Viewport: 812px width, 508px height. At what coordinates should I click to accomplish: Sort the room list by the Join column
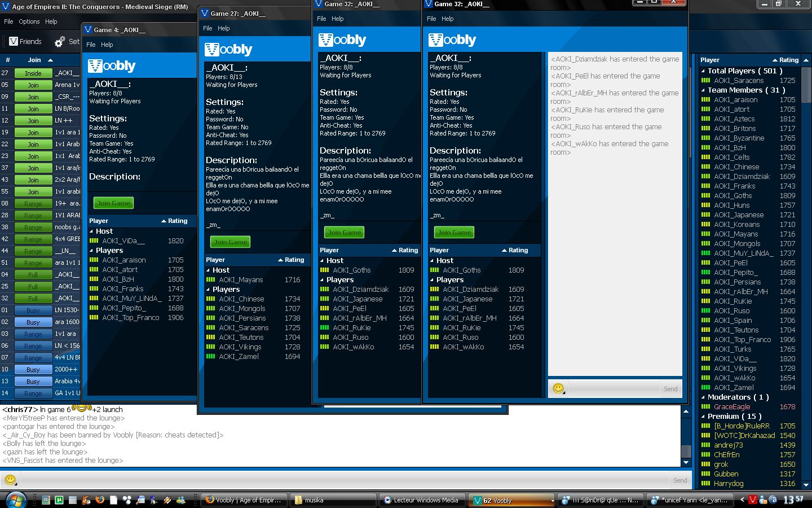pos(34,60)
